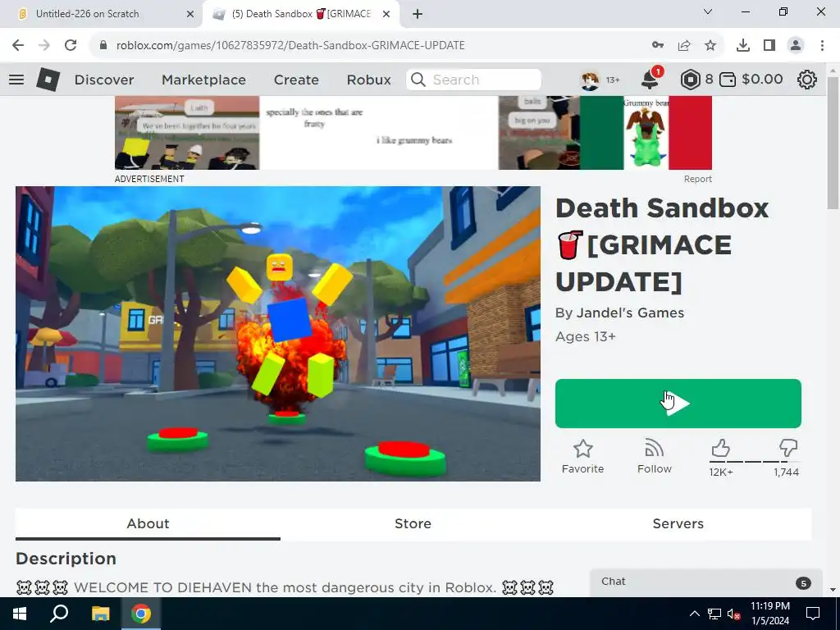Click the Roblox search field
This screenshot has width=840, height=630.
[x=473, y=80]
